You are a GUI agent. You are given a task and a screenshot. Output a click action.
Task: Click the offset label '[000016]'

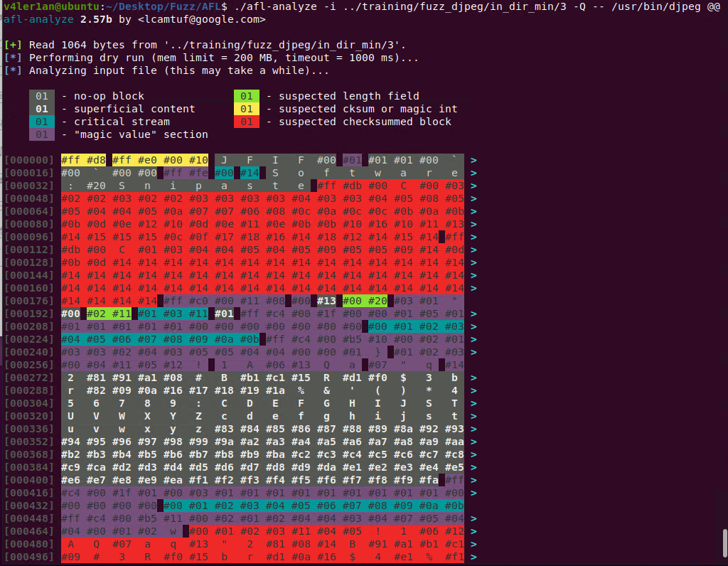coord(28,173)
